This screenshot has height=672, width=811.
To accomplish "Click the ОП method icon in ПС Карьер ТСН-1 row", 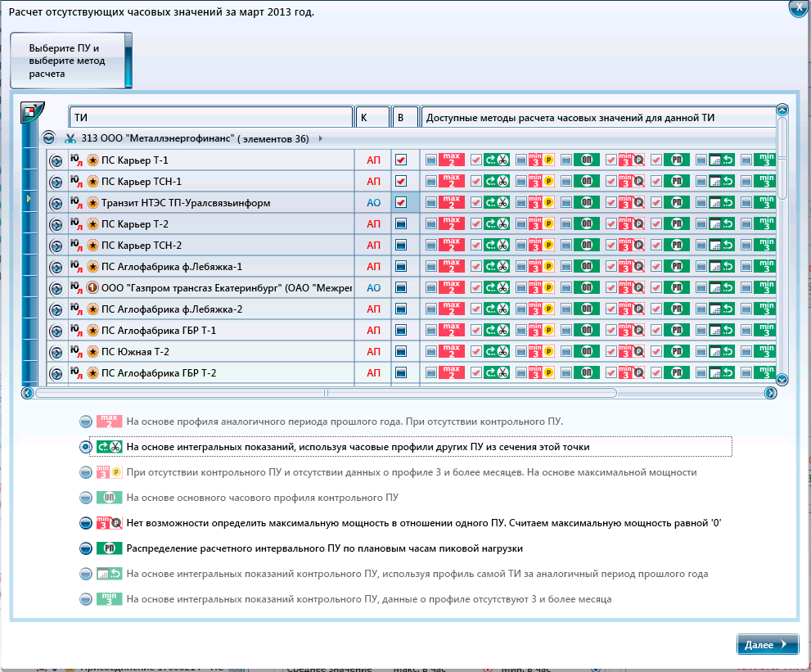I will 586,181.
